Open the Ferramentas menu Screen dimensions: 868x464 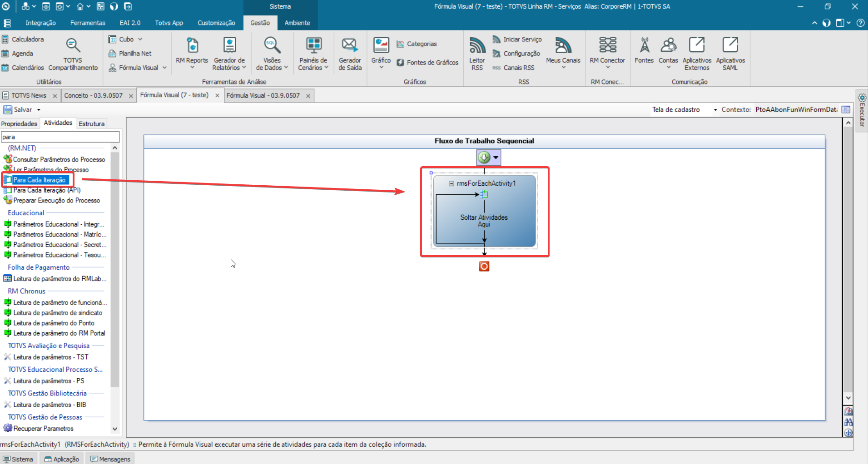coord(88,23)
